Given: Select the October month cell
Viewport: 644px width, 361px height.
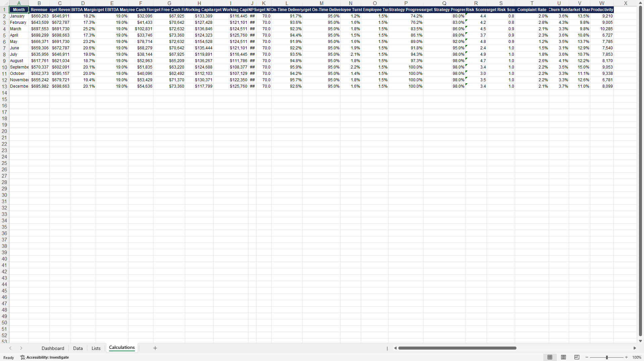Looking at the screenshot, I should (x=19, y=74).
